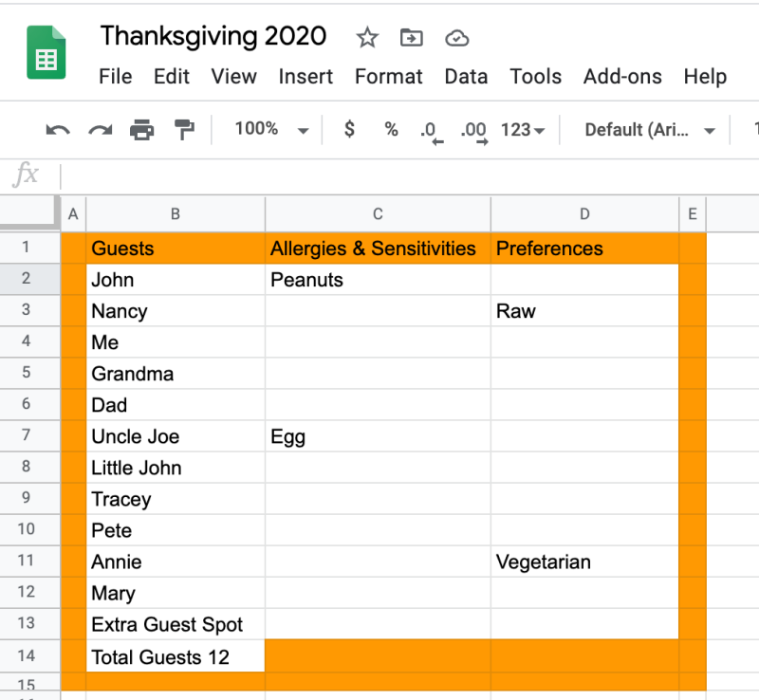759x700 pixels.
Task: Open the Google Sheets home icon
Action: (46, 52)
